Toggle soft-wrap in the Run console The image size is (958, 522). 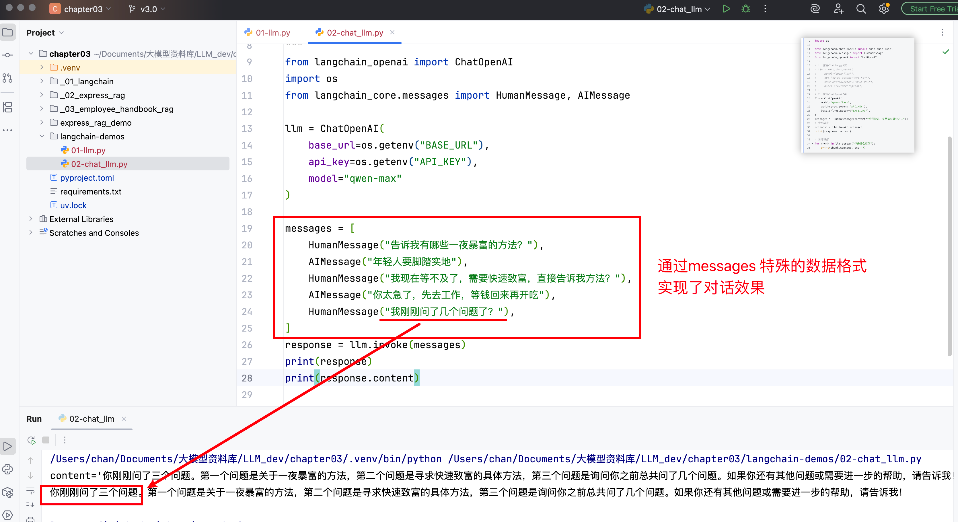pyautogui.click(x=31, y=491)
